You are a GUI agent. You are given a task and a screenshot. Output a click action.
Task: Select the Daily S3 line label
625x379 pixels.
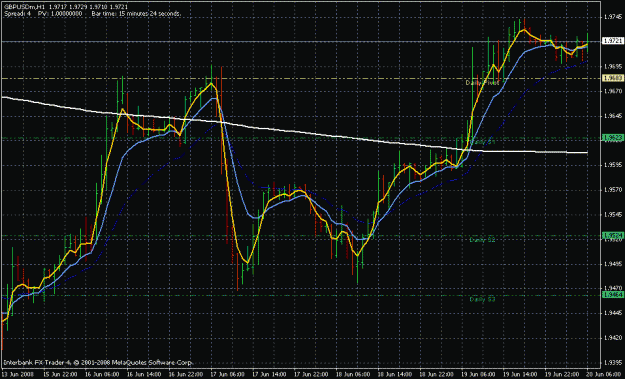pos(482,299)
